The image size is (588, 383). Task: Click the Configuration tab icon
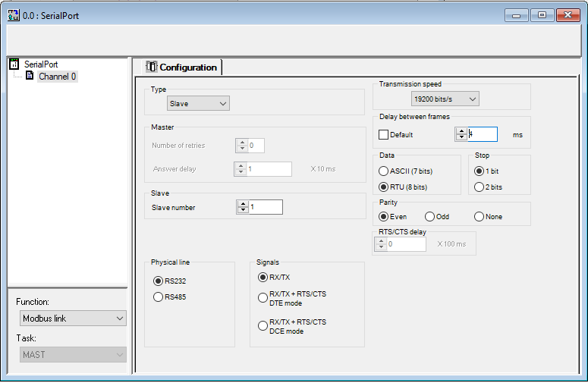coord(151,67)
